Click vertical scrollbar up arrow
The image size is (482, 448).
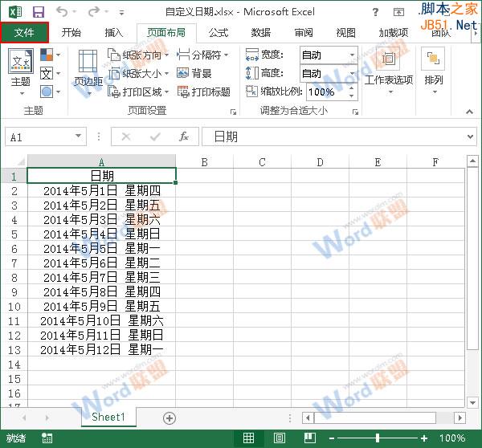tap(472, 161)
